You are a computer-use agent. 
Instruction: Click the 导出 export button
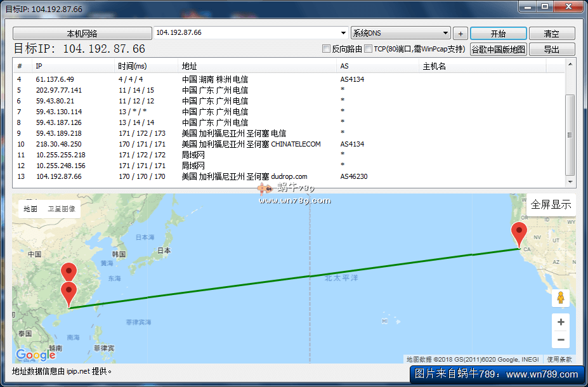pos(551,49)
